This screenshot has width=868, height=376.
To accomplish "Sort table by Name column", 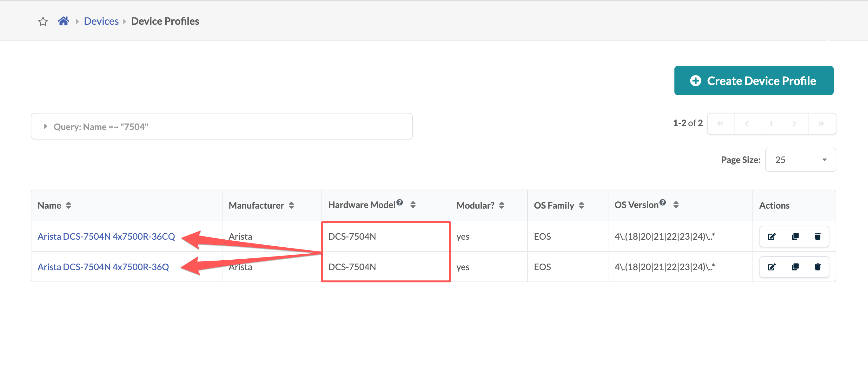I will click(x=69, y=205).
